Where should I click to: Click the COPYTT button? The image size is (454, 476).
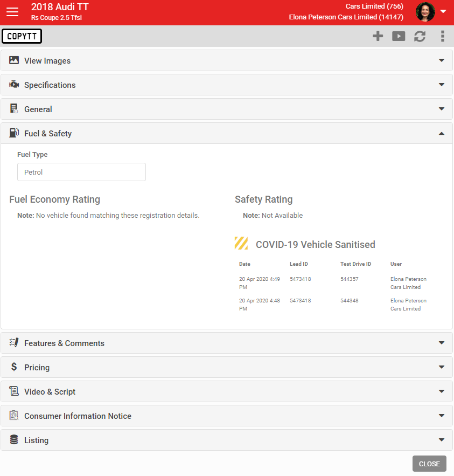click(x=22, y=36)
